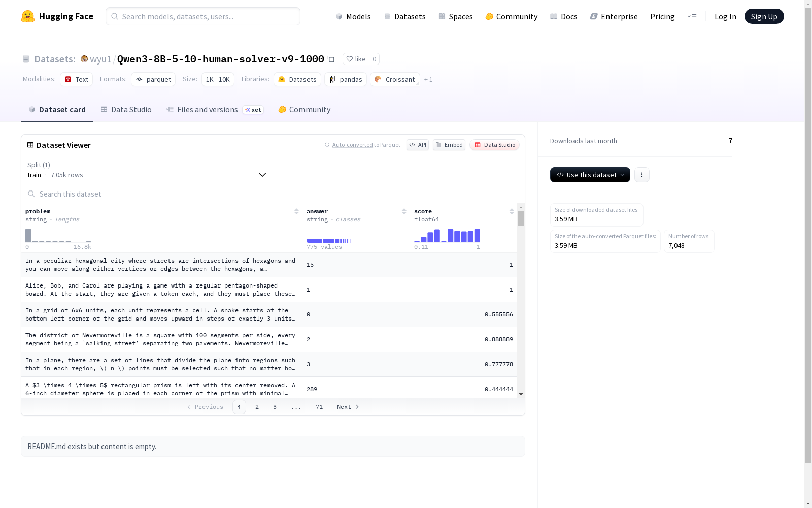Open the more navigation menu icon
This screenshot has height=508, width=812.
(x=692, y=16)
